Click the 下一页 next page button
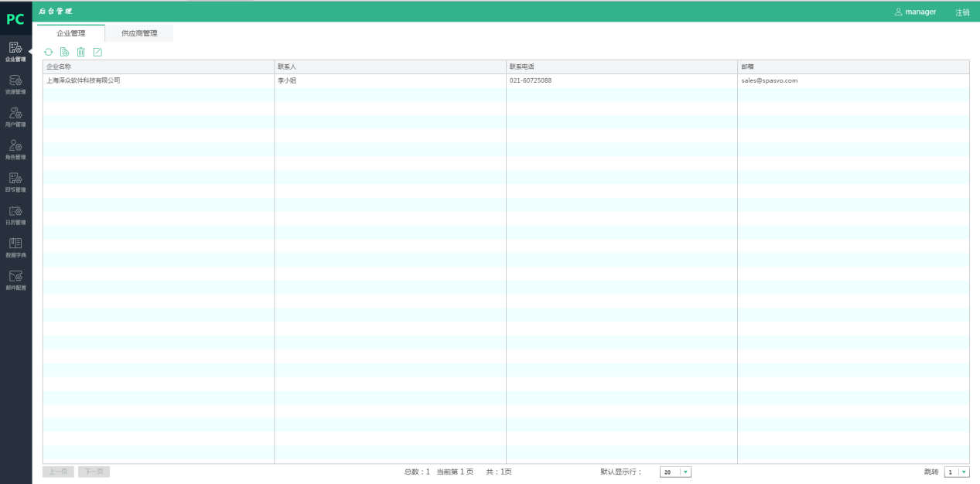This screenshot has width=980, height=484. (x=94, y=472)
